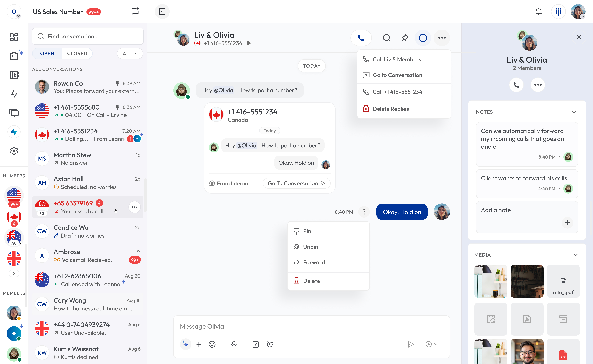Collapse the NOTES section
Screen dimensions: 593x364
[574, 112]
